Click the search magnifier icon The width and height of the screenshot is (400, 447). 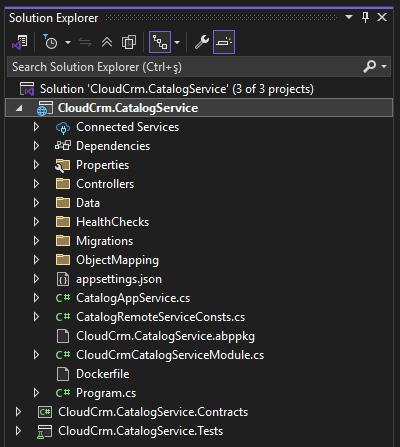tap(369, 67)
